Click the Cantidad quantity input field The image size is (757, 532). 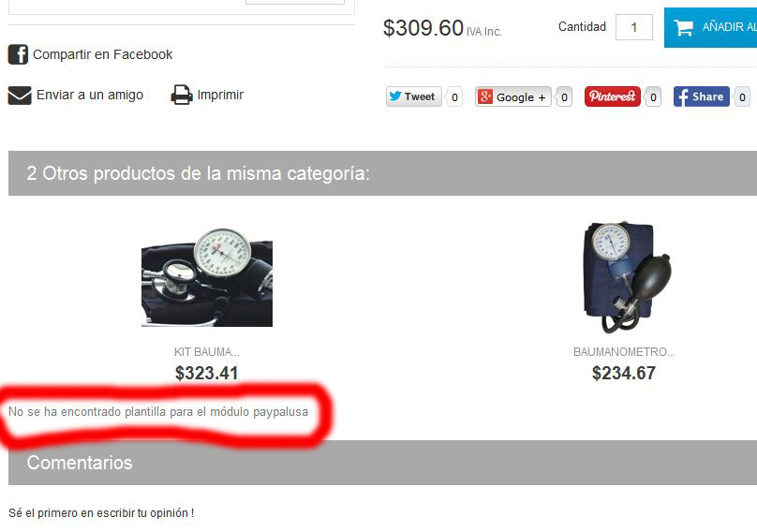(634, 27)
